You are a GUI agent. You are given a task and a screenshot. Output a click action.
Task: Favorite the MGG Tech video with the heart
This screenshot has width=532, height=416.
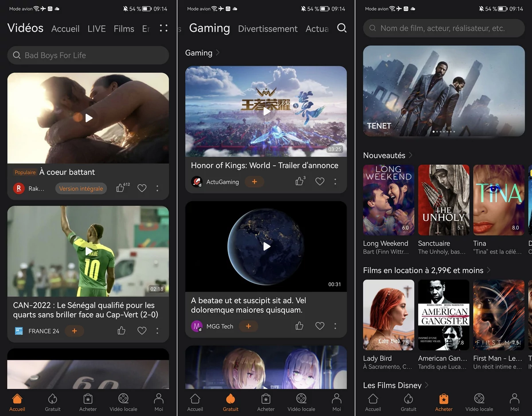pyautogui.click(x=320, y=326)
